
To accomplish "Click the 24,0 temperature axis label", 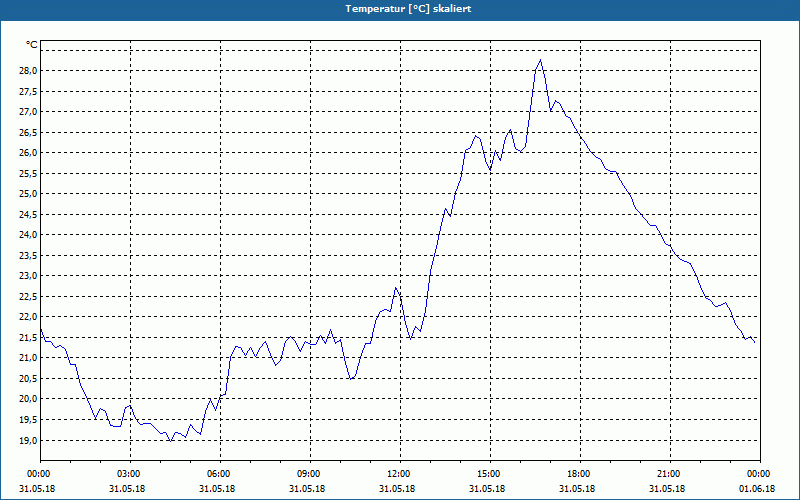I will (29, 235).
